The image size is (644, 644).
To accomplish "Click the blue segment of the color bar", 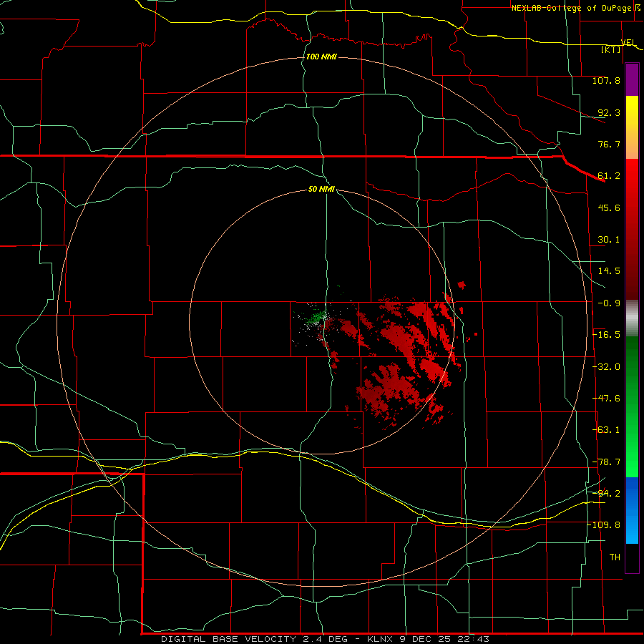I will click(632, 510).
